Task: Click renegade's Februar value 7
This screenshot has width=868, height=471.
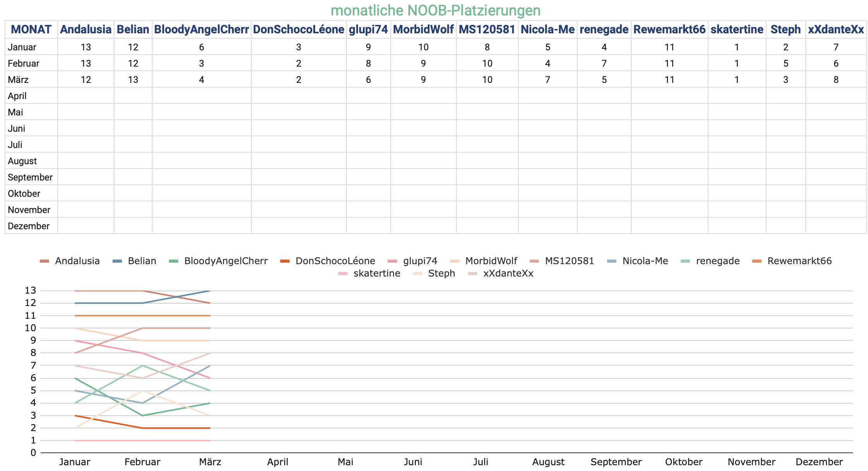Action: click(604, 64)
